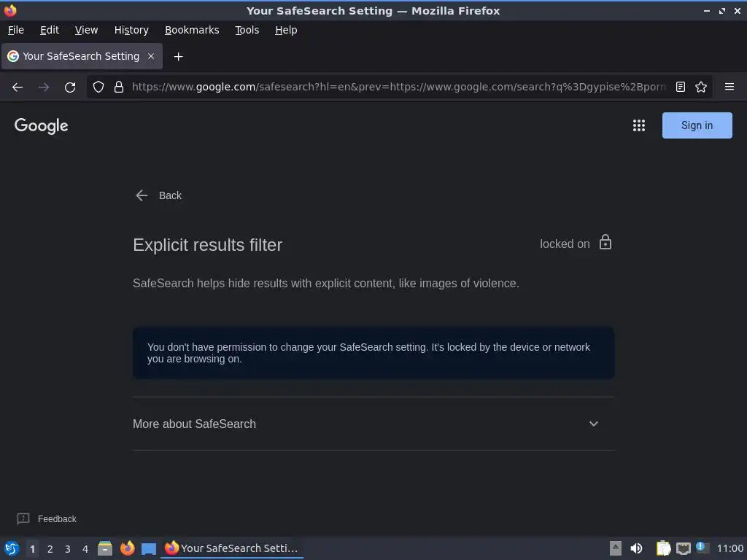Open the Google apps grid
747x560 pixels.
[639, 125]
